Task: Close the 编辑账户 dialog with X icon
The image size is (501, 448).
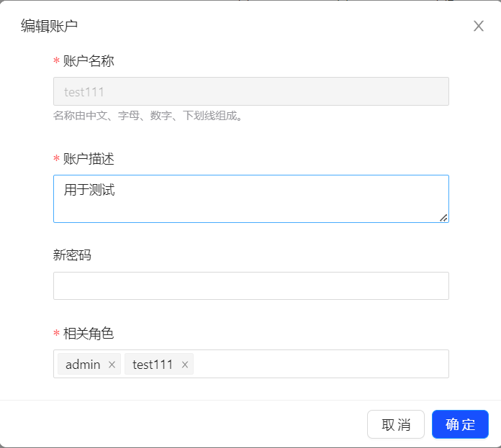Action: point(478,26)
